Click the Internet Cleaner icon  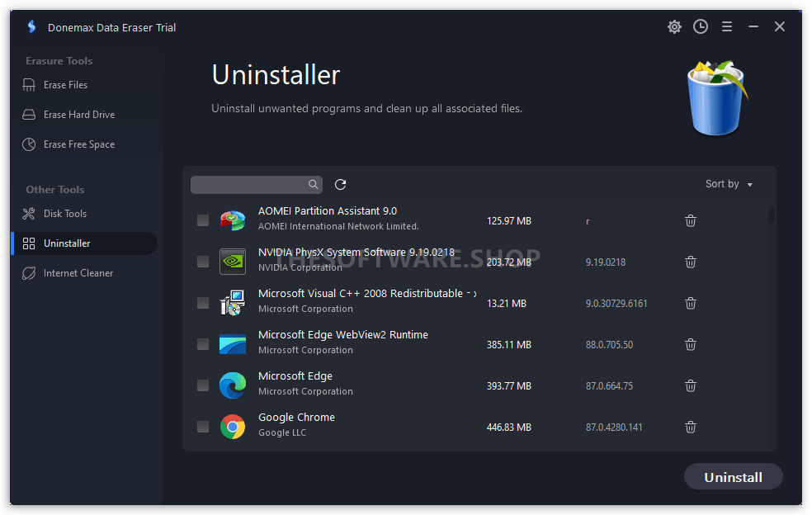[29, 273]
